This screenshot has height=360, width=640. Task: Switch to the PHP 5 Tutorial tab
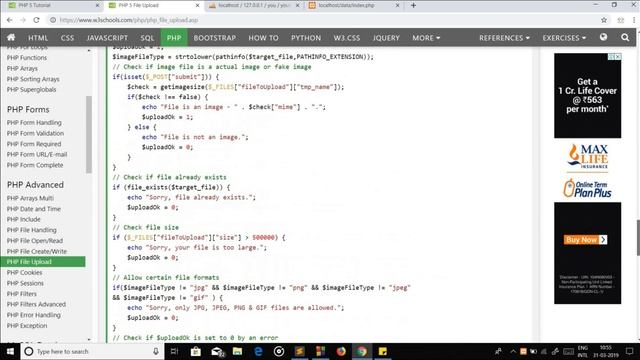[x=53, y=5]
